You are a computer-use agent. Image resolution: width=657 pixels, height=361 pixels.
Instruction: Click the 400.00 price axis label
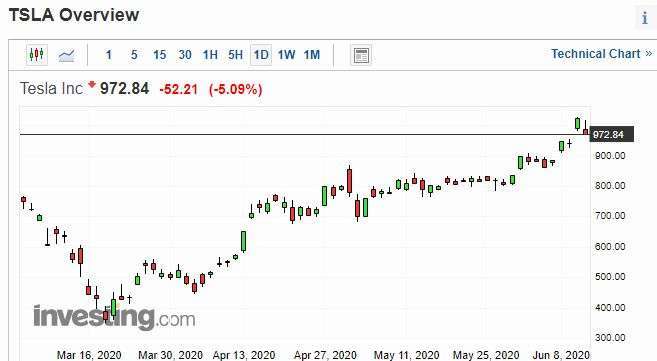pyautogui.click(x=610, y=308)
